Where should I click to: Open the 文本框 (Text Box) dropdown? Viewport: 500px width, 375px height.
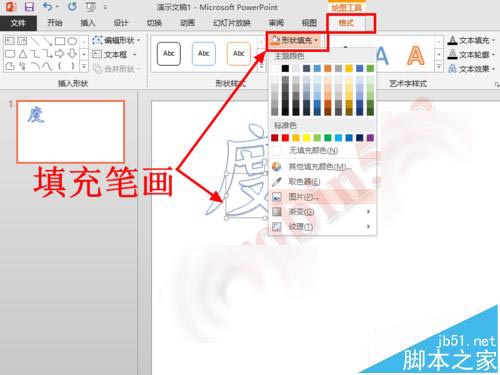tap(114, 54)
